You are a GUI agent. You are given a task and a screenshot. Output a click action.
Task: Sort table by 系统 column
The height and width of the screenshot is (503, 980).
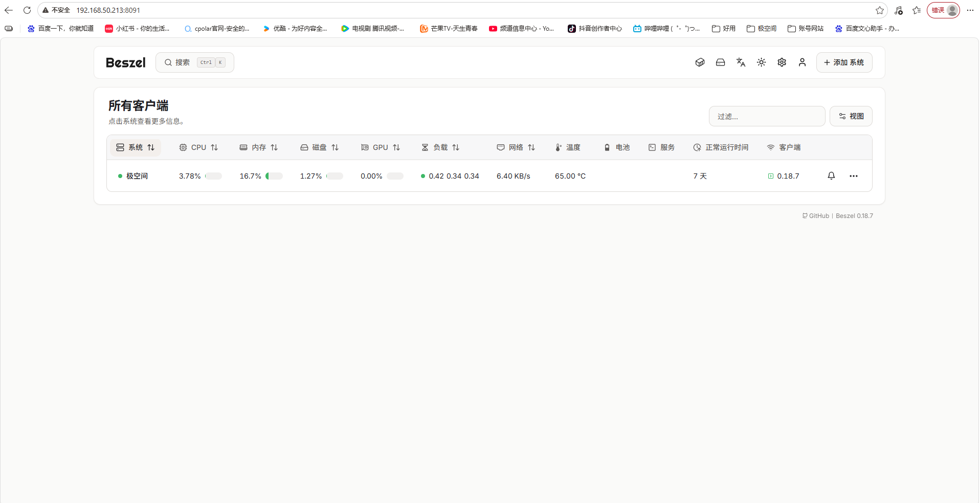[136, 147]
